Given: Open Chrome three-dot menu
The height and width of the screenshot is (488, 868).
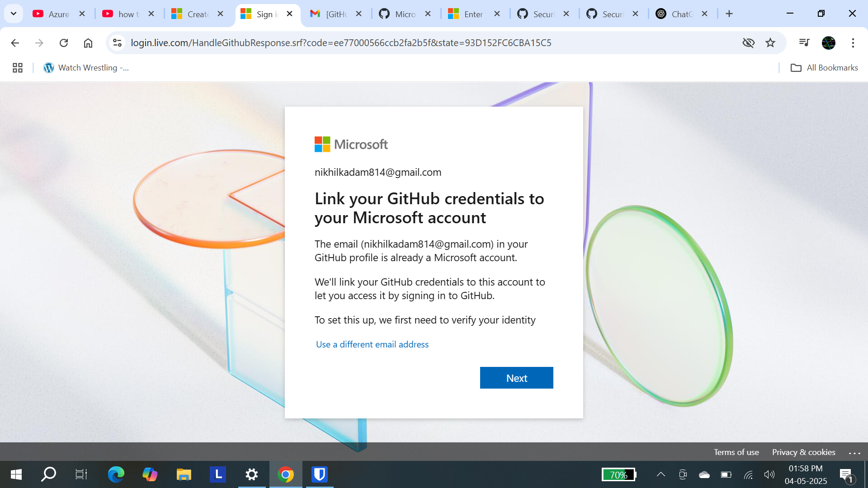Looking at the screenshot, I should (x=853, y=43).
